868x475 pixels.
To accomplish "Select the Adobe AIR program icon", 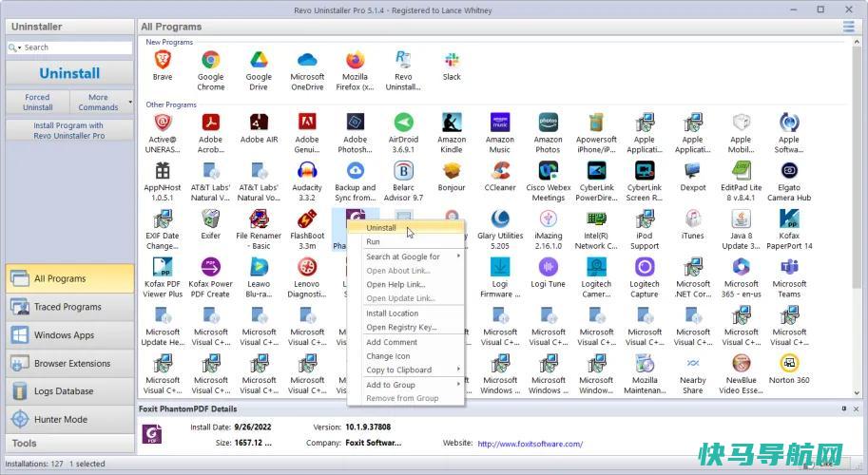I will [259, 123].
